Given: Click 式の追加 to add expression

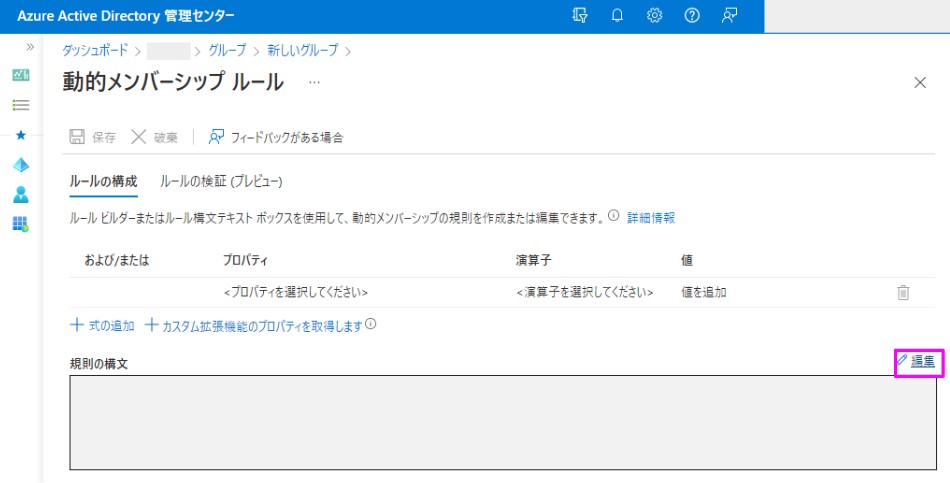Looking at the screenshot, I should 102,325.
